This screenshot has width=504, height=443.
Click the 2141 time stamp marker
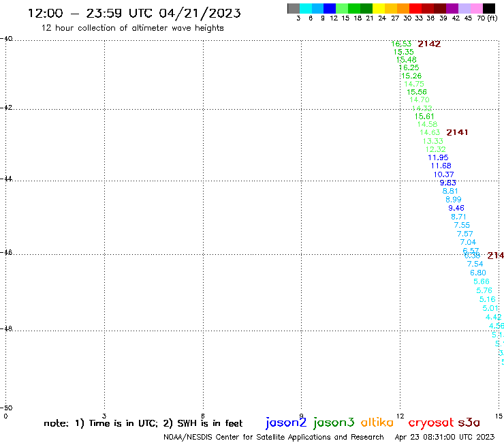457,132
